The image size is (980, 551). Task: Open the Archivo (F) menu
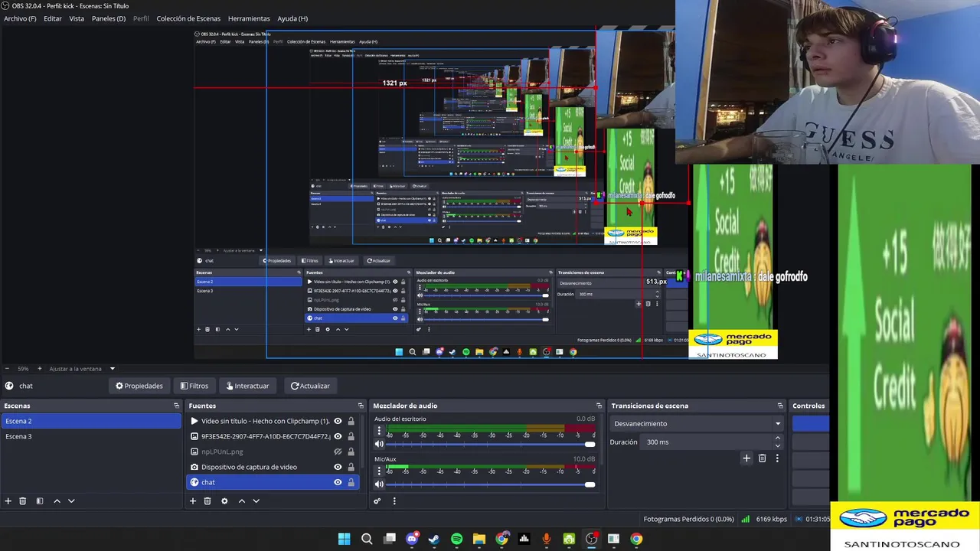pyautogui.click(x=20, y=18)
